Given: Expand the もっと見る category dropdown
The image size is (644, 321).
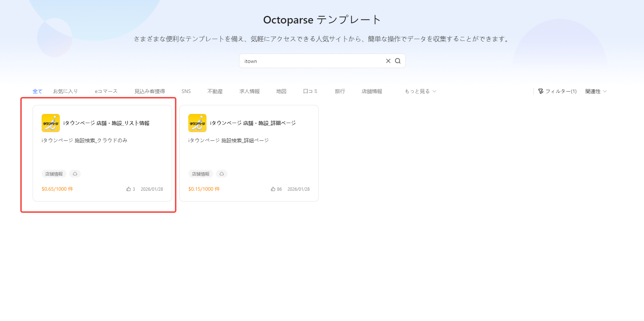Looking at the screenshot, I should pyautogui.click(x=420, y=91).
